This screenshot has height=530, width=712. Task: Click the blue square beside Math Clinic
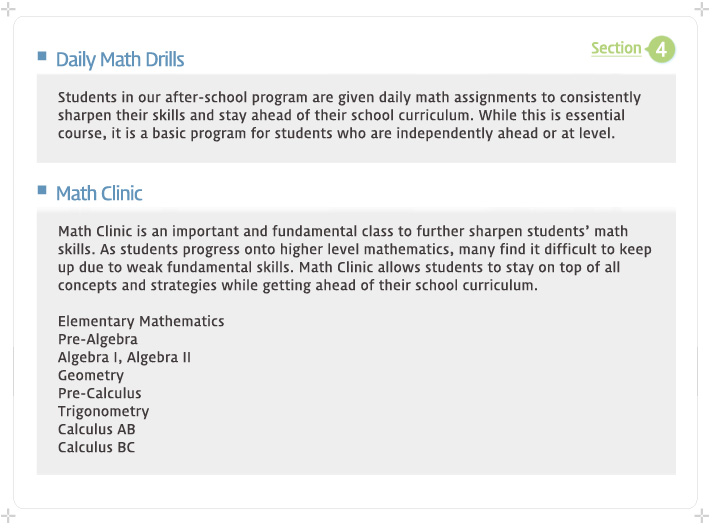tap(42, 190)
